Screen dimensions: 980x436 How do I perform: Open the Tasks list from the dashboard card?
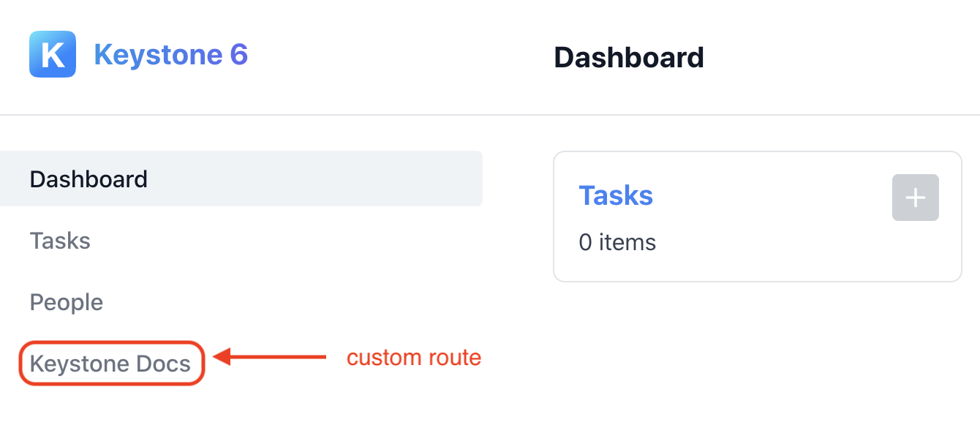coord(616,195)
